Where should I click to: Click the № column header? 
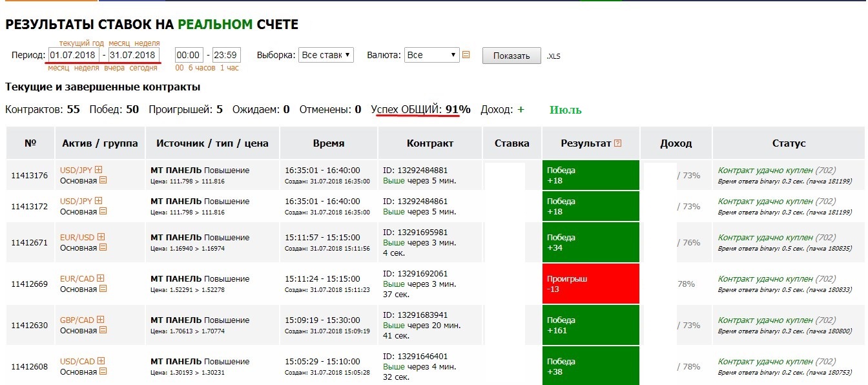(30, 143)
